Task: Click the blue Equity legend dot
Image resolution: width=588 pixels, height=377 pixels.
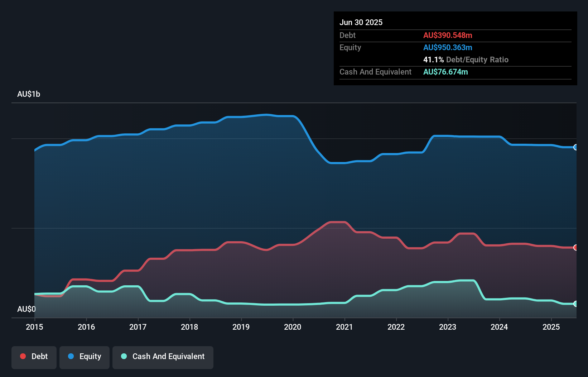Action: [x=71, y=356]
